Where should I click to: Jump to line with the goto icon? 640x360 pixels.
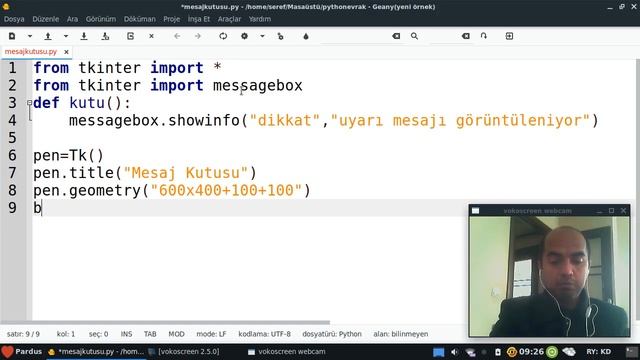[484, 36]
